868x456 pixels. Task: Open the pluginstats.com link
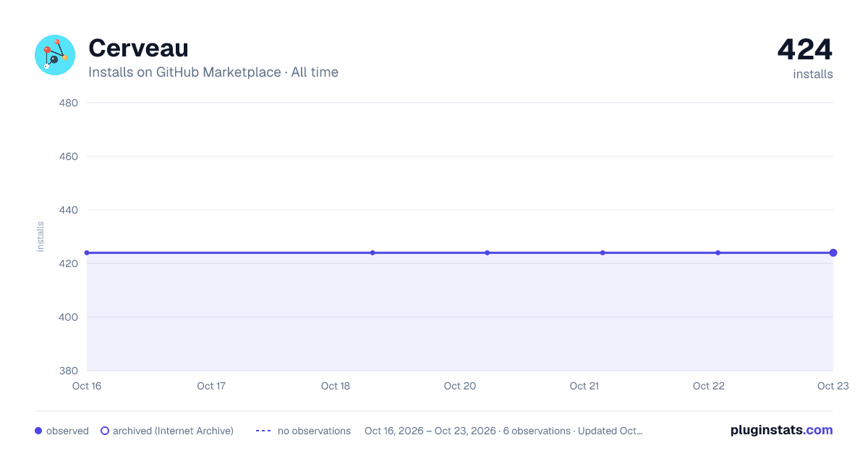click(x=782, y=430)
